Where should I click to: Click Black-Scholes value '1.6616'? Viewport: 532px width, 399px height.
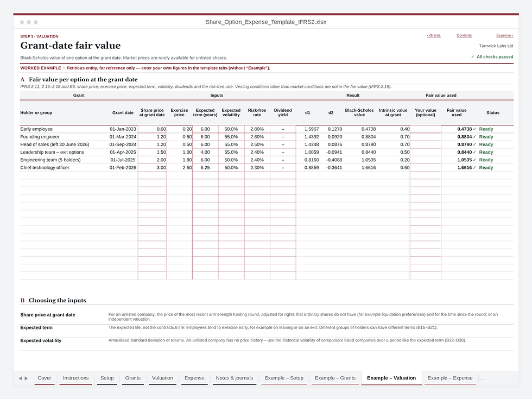[x=369, y=168]
